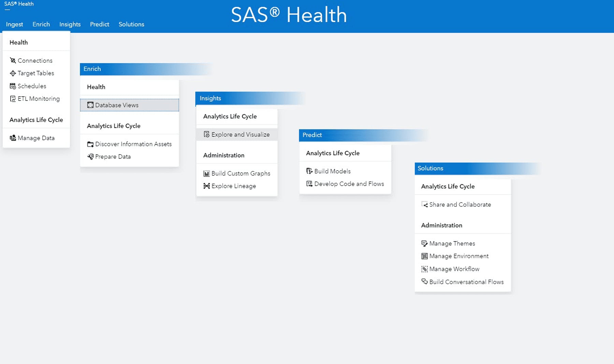The image size is (614, 364).
Task: Click the Manage Environment icon
Action: 424,256
